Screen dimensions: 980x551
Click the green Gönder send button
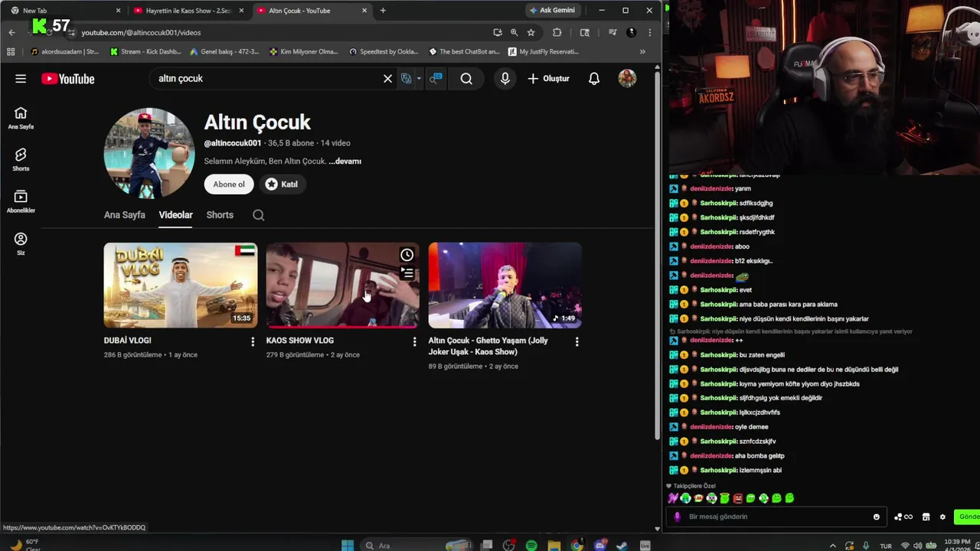pos(968,517)
